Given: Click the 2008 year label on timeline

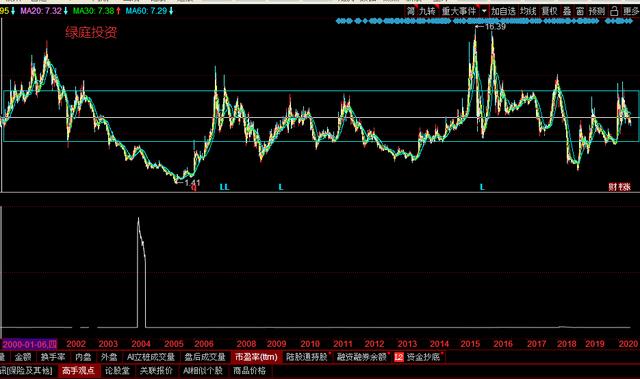Looking at the screenshot, I should 246,344.
